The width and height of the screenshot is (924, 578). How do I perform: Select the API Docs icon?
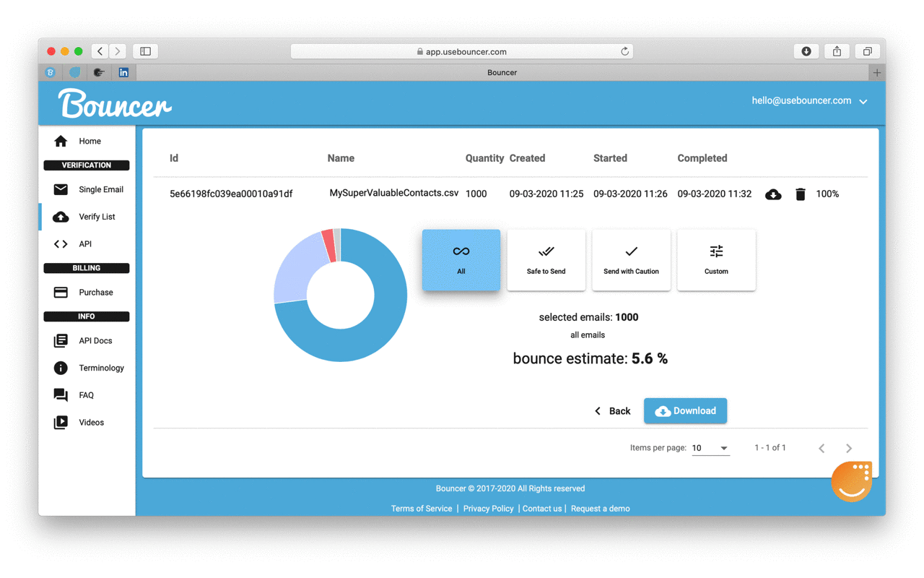[x=61, y=340]
